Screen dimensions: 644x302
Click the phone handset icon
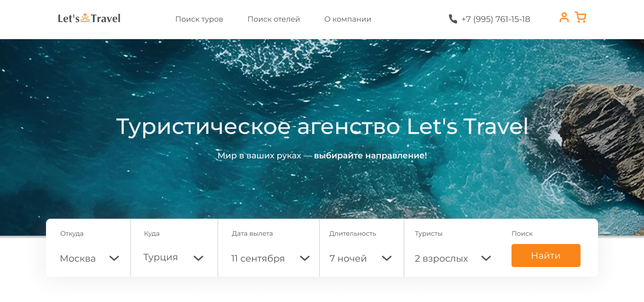(453, 19)
